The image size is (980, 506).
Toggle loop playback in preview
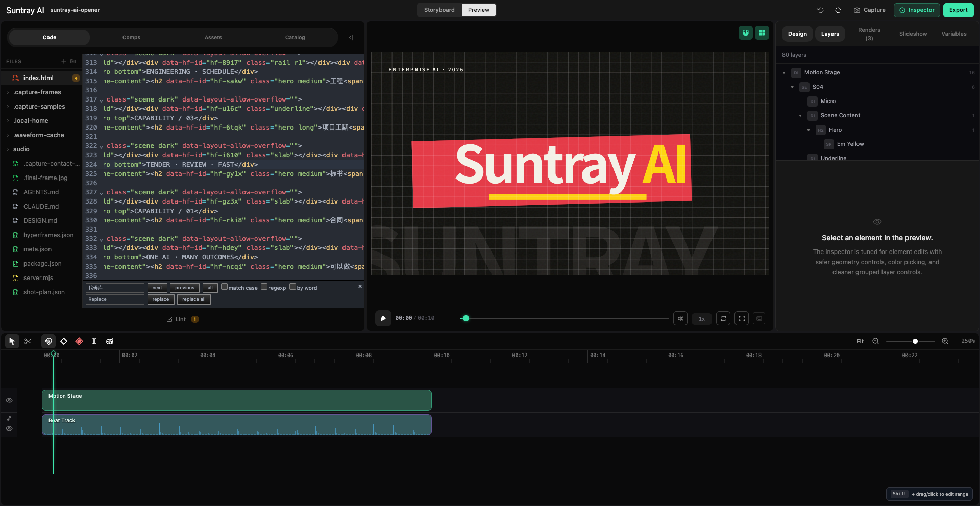tap(723, 318)
